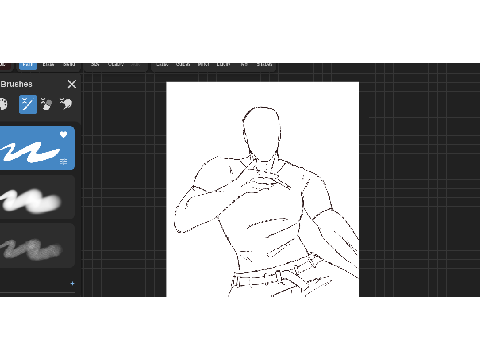Screen dimensions: 480x360
Task: Toggle the heart favorite on selected brush
Action: (63, 135)
